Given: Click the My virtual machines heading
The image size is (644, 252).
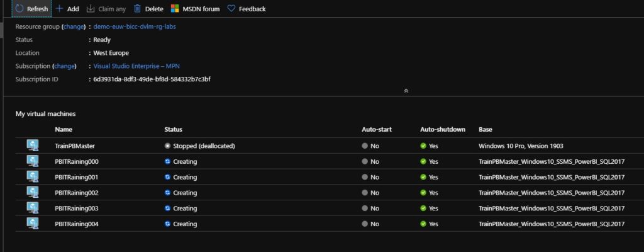Looking at the screenshot, I should tap(45, 113).
